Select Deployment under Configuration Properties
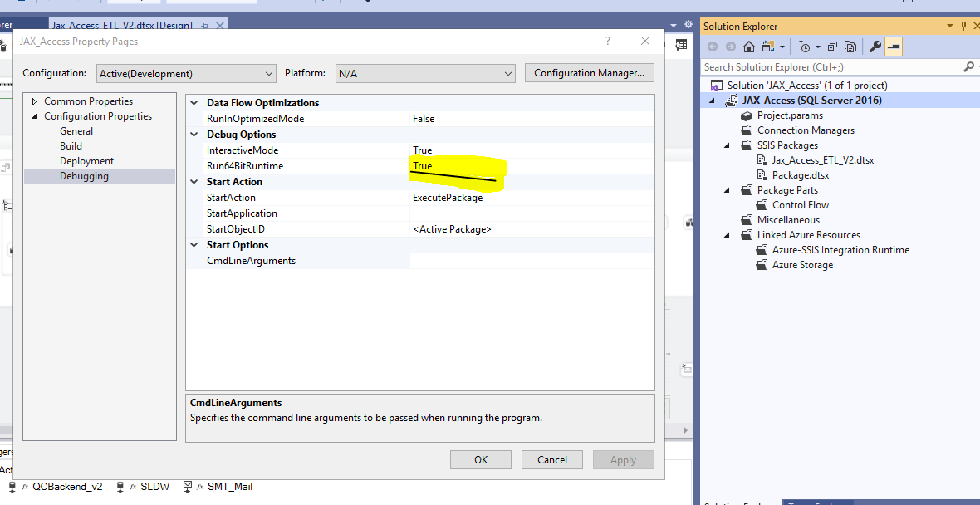Screen dimensions: 980x505 pos(87,161)
